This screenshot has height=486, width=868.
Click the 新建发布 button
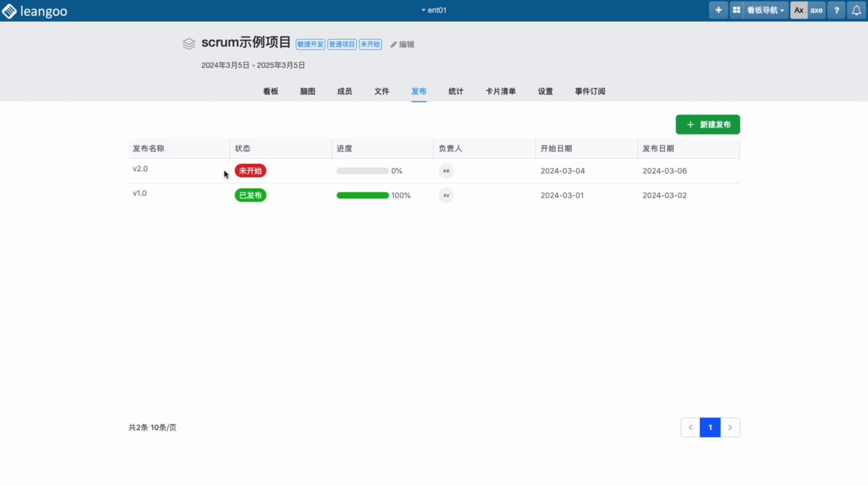coord(708,125)
